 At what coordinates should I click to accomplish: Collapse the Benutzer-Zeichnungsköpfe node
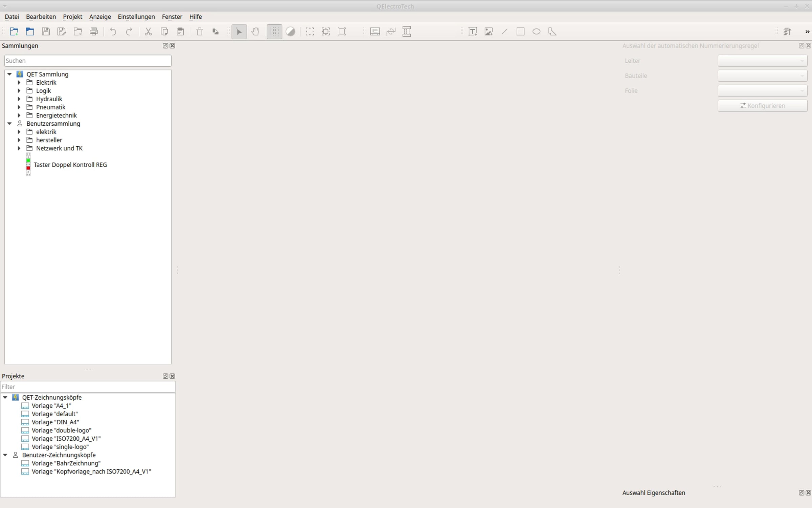[x=5, y=455]
